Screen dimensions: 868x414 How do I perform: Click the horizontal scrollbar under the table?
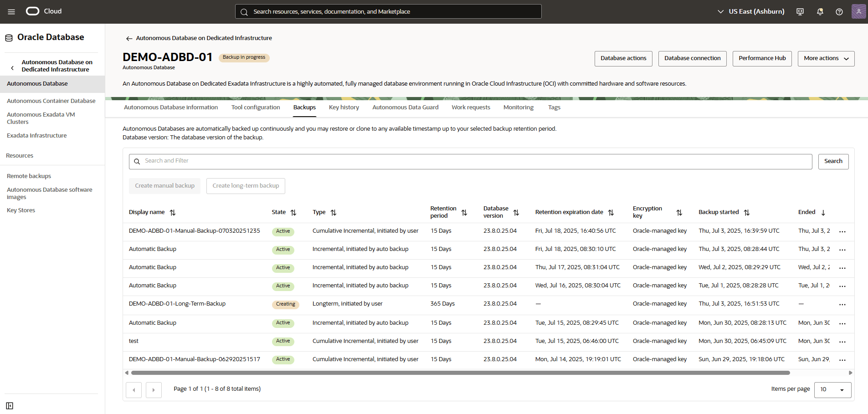(460, 373)
